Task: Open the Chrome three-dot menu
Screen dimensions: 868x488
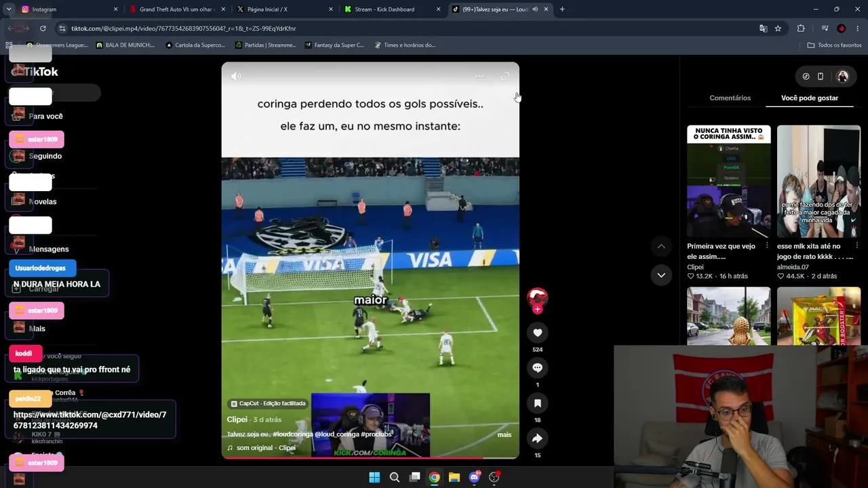Action: point(858,28)
